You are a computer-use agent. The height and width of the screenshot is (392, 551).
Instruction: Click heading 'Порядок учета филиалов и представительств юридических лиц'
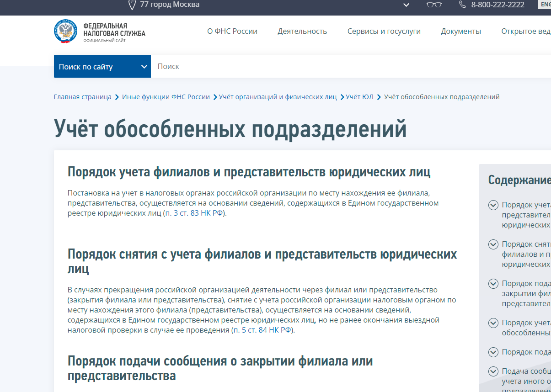click(x=249, y=172)
